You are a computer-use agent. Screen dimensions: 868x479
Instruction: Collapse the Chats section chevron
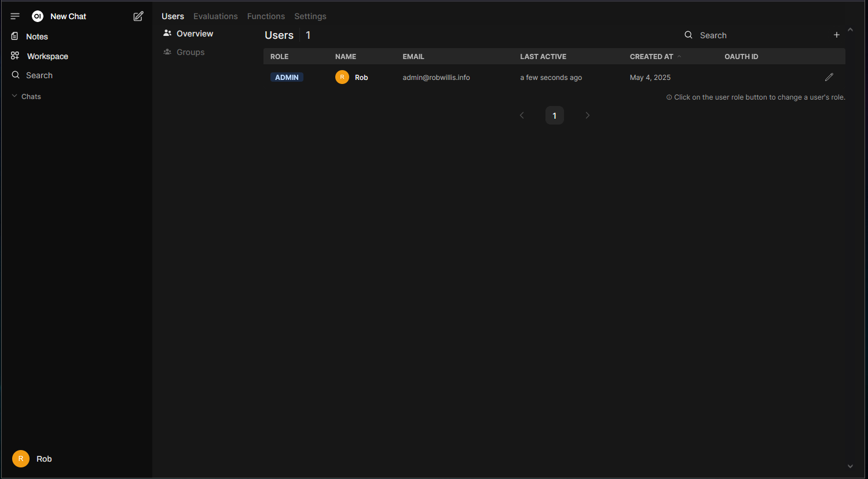14,96
